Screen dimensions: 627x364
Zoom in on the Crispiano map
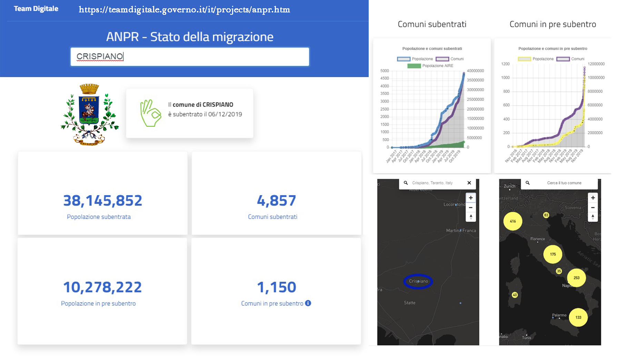471,198
